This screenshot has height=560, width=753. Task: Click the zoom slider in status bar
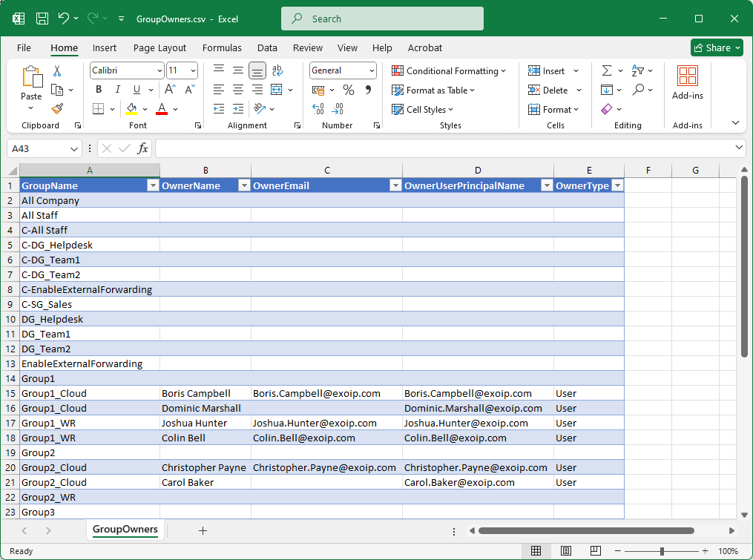coord(662,551)
